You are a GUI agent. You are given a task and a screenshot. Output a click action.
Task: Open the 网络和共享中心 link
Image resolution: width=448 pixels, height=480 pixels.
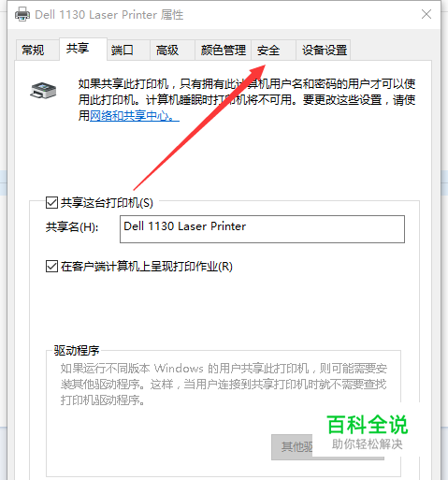pos(135,116)
